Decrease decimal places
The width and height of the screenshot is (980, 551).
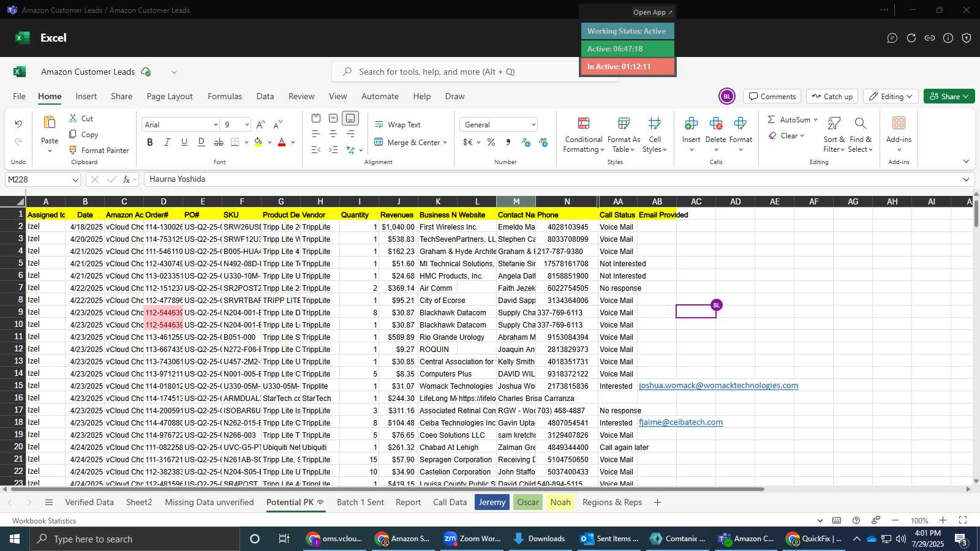click(543, 142)
